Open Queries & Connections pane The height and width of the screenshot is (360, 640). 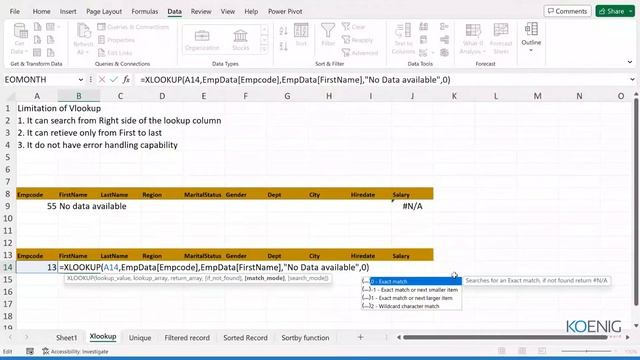point(133,27)
